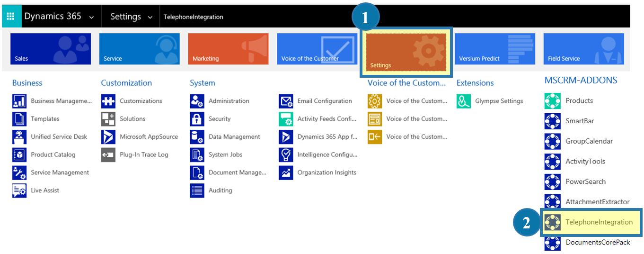Image resolution: width=644 pixels, height=254 pixels.
Task: Switch to the Marketing area tile
Action: point(228,49)
